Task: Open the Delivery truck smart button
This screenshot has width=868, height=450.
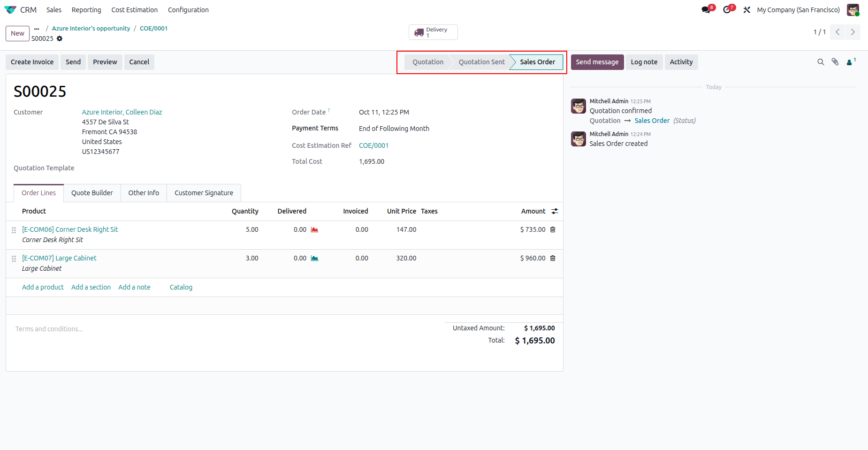Action: [433, 32]
